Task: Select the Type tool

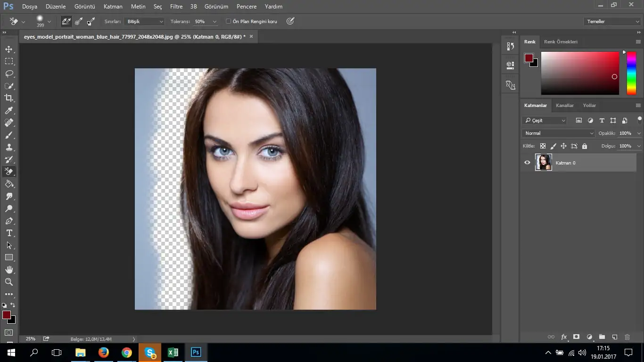Action: coord(9,233)
